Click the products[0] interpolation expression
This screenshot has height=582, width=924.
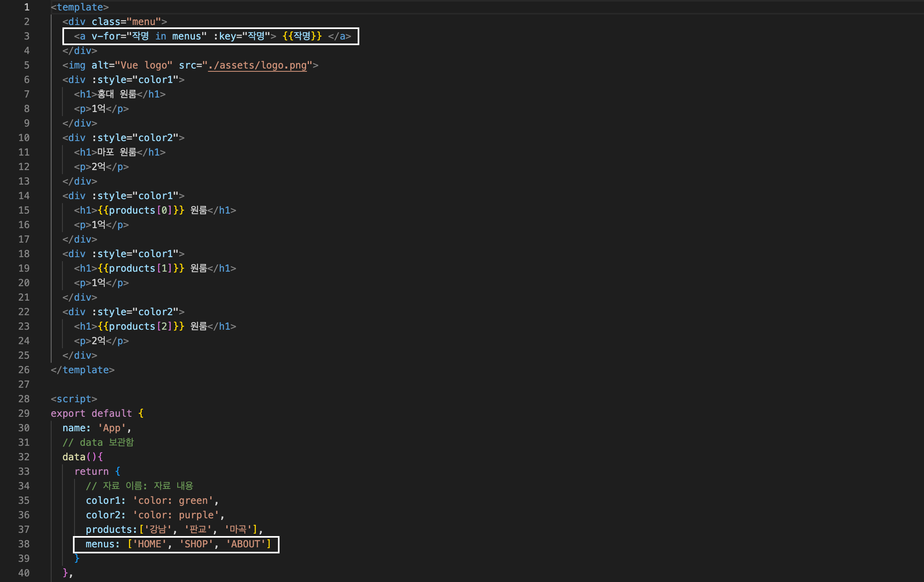(x=141, y=210)
